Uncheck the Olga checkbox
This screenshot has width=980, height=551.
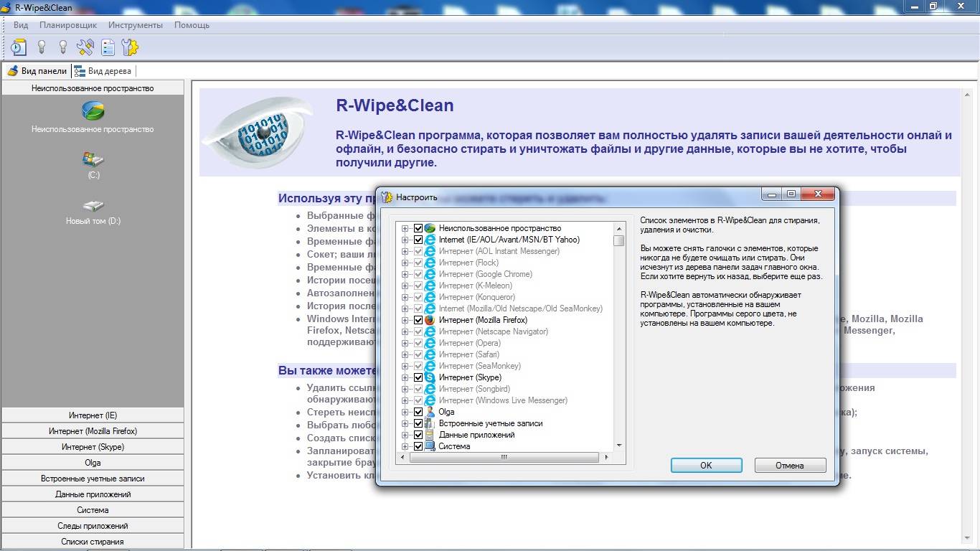[x=418, y=412]
